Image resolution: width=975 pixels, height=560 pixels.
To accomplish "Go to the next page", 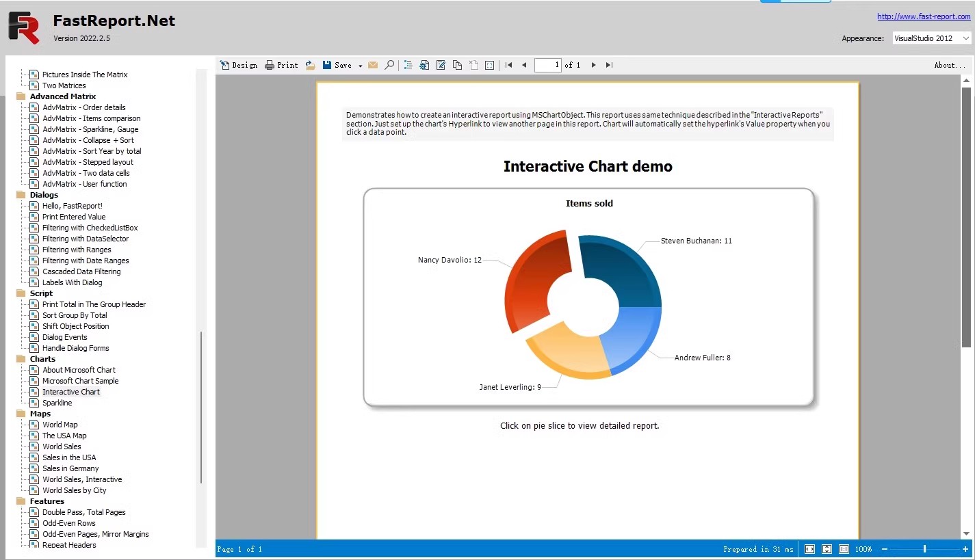I will click(593, 65).
